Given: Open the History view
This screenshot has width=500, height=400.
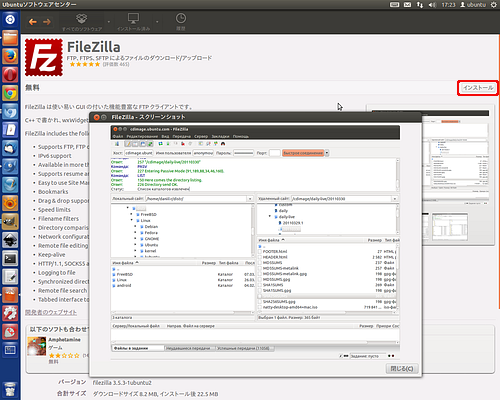Looking at the screenshot, I should coord(181,22).
